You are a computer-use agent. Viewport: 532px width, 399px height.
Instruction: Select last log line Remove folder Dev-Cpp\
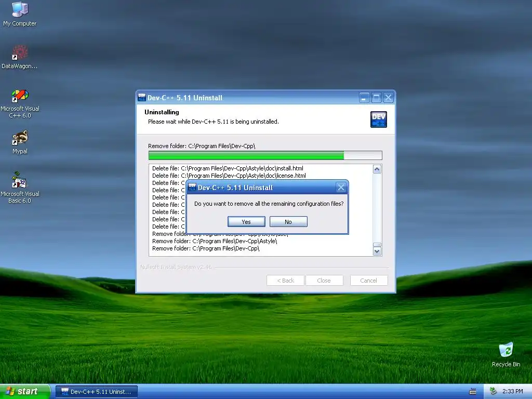click(206, 248)
